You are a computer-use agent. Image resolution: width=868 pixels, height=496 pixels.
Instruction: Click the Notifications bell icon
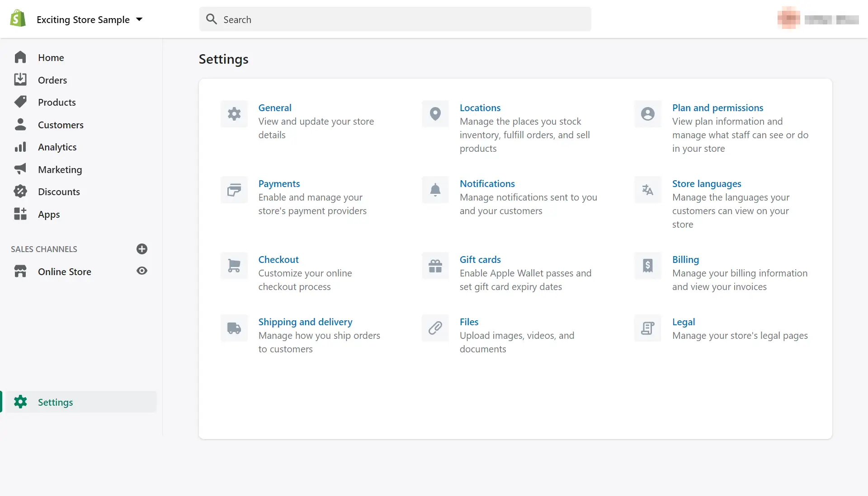click(434, 189)
